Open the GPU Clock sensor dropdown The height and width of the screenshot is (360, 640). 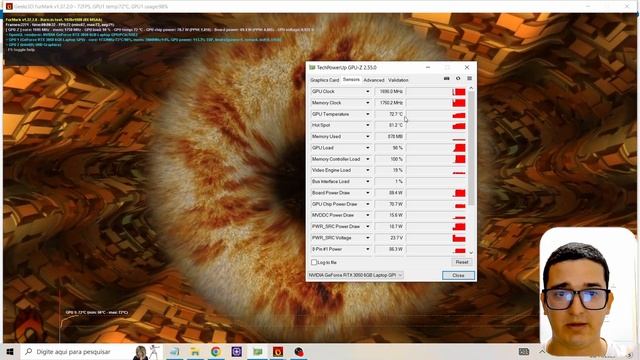click(367, 91)
